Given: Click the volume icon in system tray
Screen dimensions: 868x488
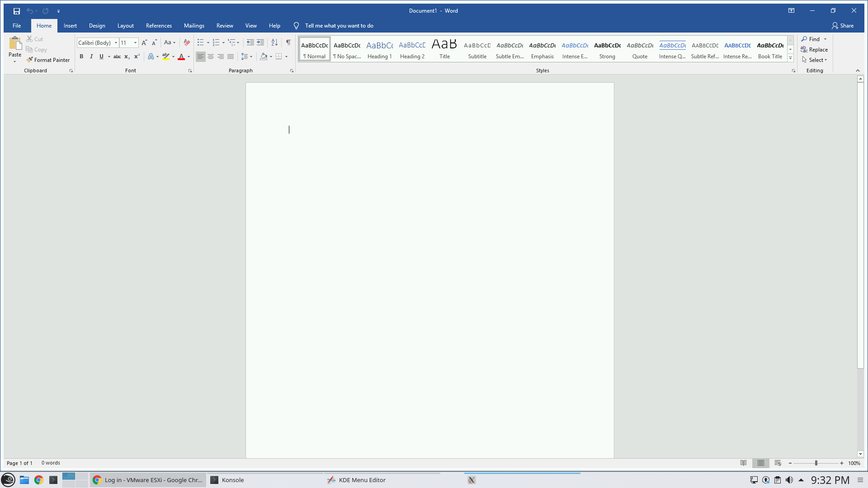Looking at the screenshot, I should click(x=789, y=480).
